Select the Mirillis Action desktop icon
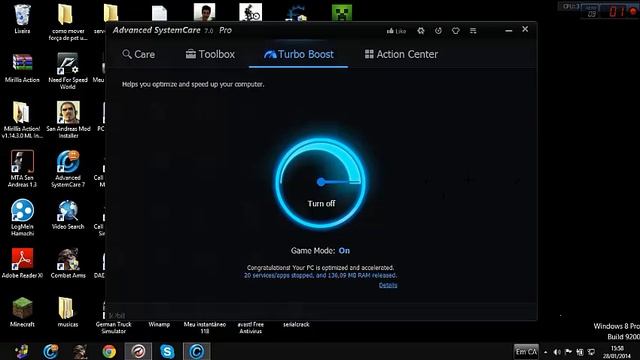This screenshot has height=360, width=640. 22,68
